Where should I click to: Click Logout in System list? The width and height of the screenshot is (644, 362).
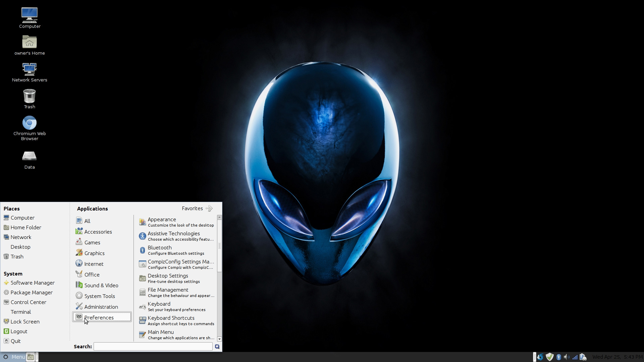coord(15,331)
